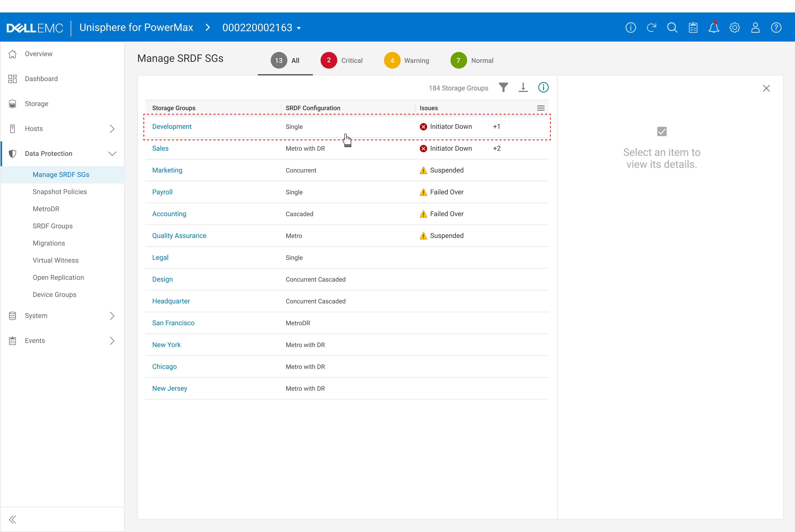This screenshot has height=532, width=795.
Task: Open the search magnifier icon
Action: click(x=672, y=28)
